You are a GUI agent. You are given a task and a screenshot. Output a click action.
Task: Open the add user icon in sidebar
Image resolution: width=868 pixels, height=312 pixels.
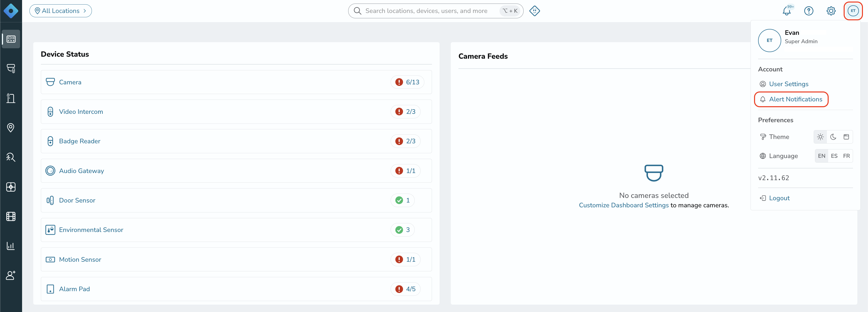click(11, 275)
